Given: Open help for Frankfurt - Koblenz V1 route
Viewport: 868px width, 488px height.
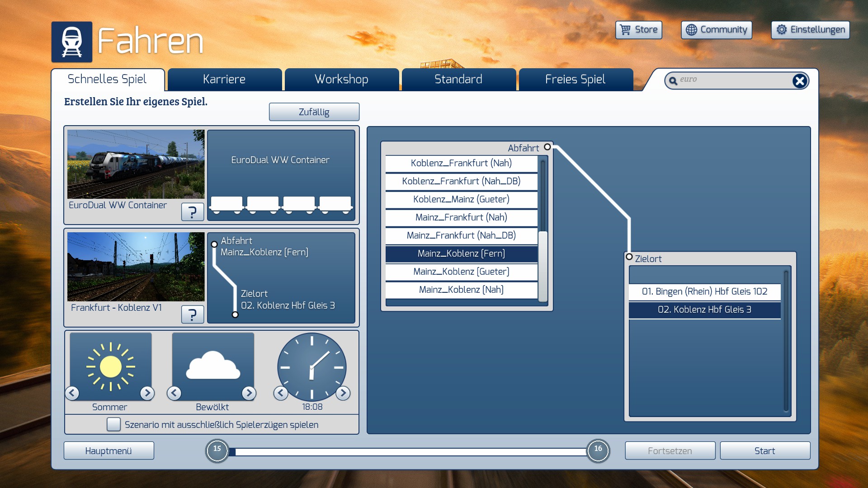Looking at the screenshot, I should [x=192, y=314].
